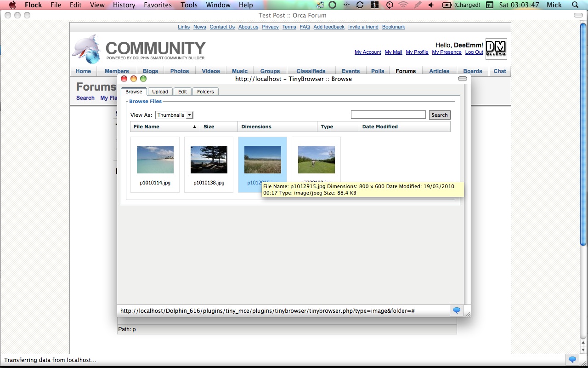This screenshot has height=368, width=588.
Task: Switch to the Upload tab
Action: (160, 92)
